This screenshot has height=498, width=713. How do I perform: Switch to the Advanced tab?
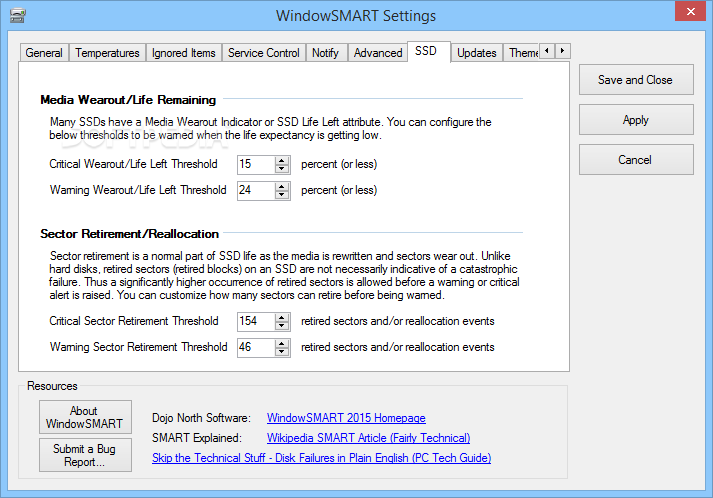click(378, 53)
